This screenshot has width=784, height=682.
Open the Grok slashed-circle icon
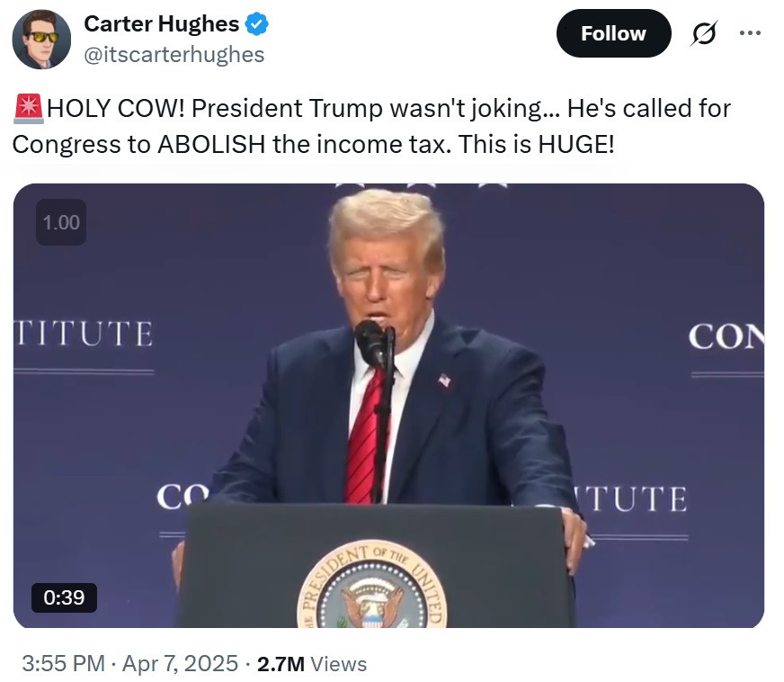[704, 33]
